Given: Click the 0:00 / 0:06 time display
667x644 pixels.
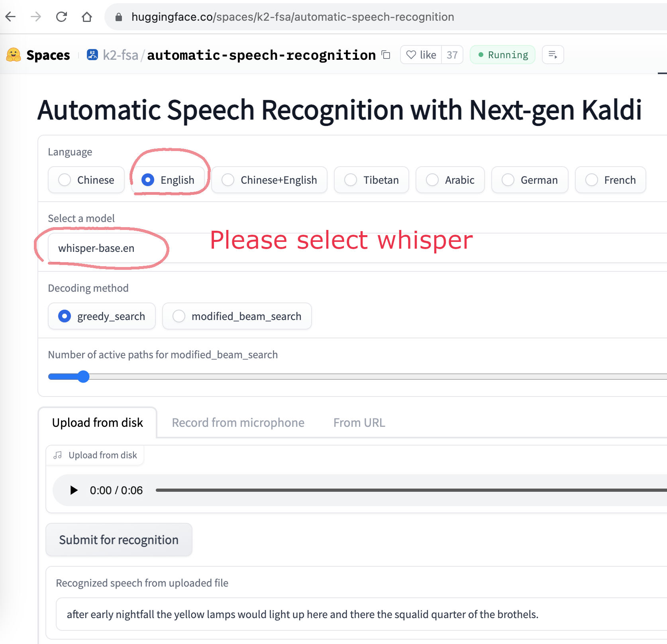Looking at the screenshot, I should (x=116, y=490).
